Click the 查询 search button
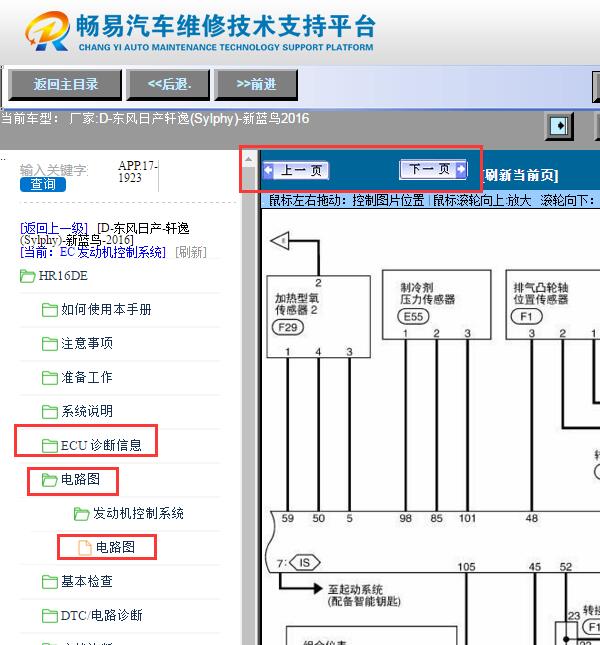Viewport: 600px width, 645px height. point(43,184)
